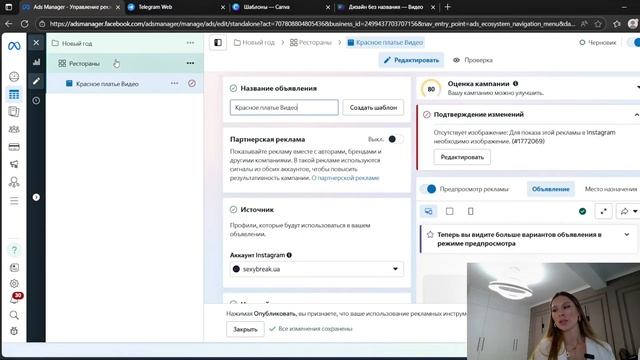Toggle the side panel layout icon
This screenshot has width=640, height=360.
pyautogui.click(x=218, y=42)
